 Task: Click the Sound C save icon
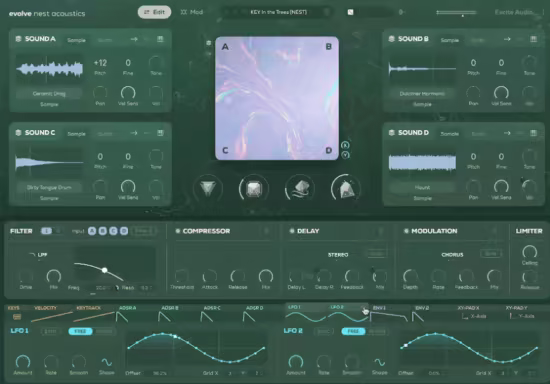pos(160,133)
